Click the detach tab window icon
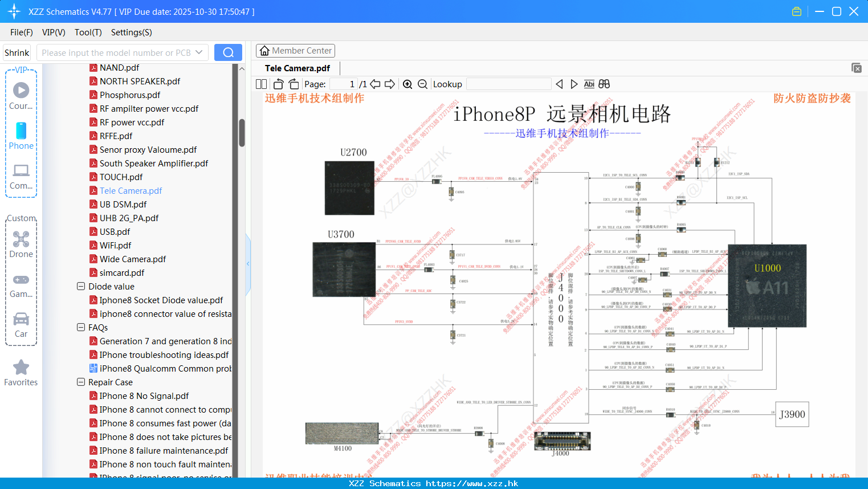The height and width of the screenshot is (489, 868). (x=857, y=68)
